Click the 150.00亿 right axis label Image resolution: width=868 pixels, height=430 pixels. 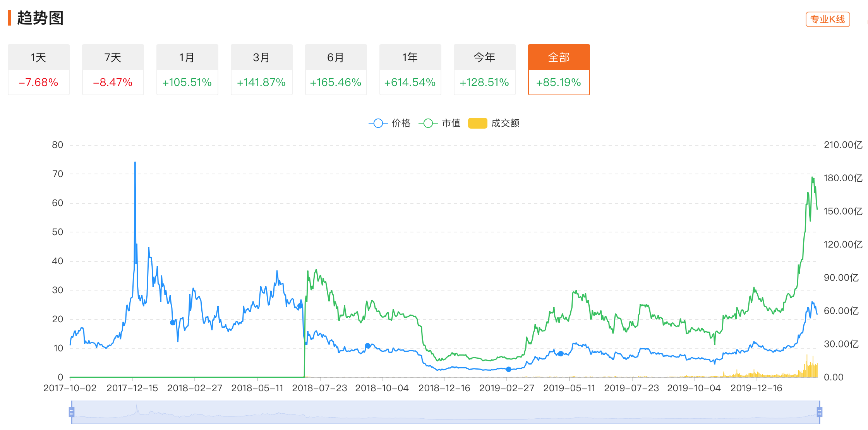pos(843,212)
